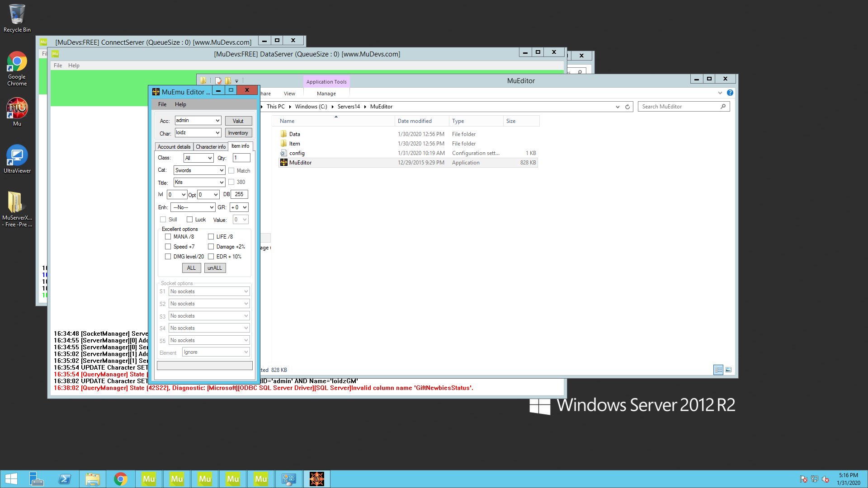Check the LIFE /8 excellent option
This screenshot has width=868, height=488.
[x=211, y=237]
